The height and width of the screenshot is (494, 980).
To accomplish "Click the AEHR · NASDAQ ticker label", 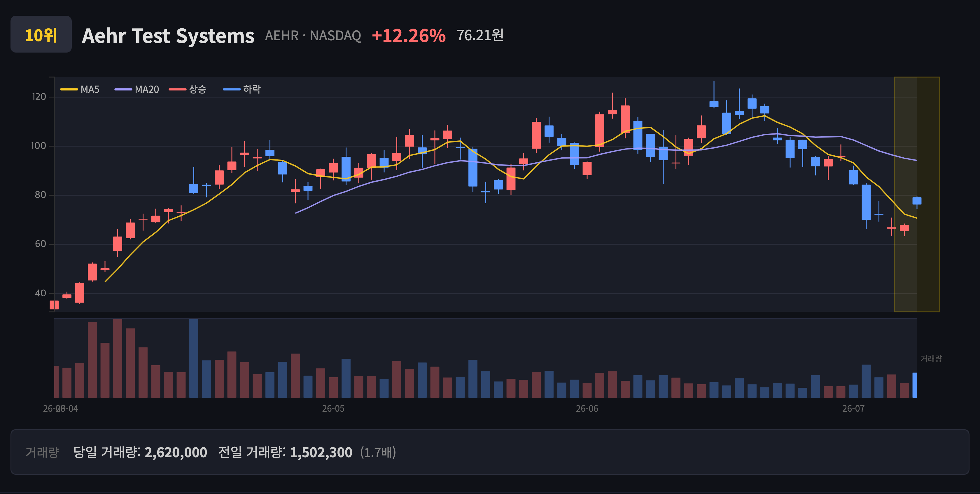I will pos(313,36).
